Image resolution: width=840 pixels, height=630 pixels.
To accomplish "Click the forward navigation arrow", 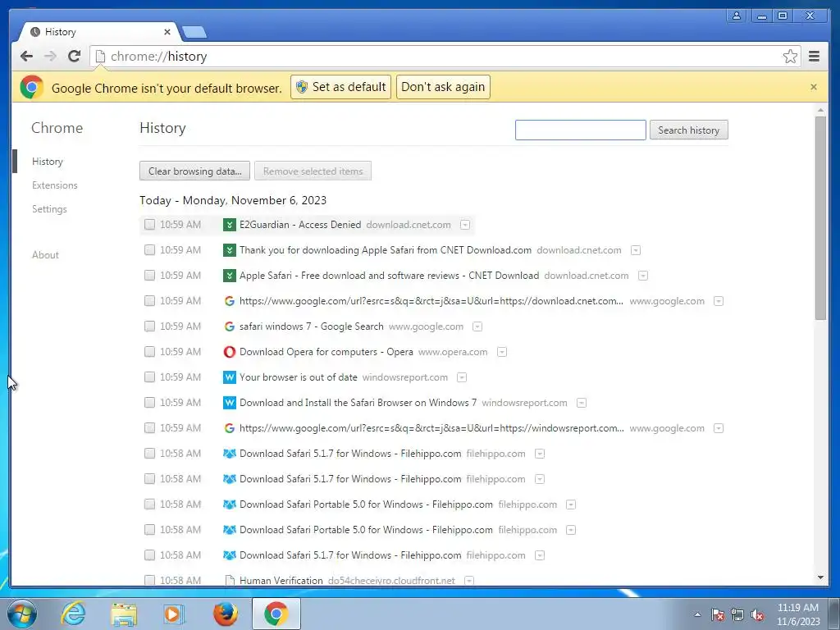I will tap(50, 57).
